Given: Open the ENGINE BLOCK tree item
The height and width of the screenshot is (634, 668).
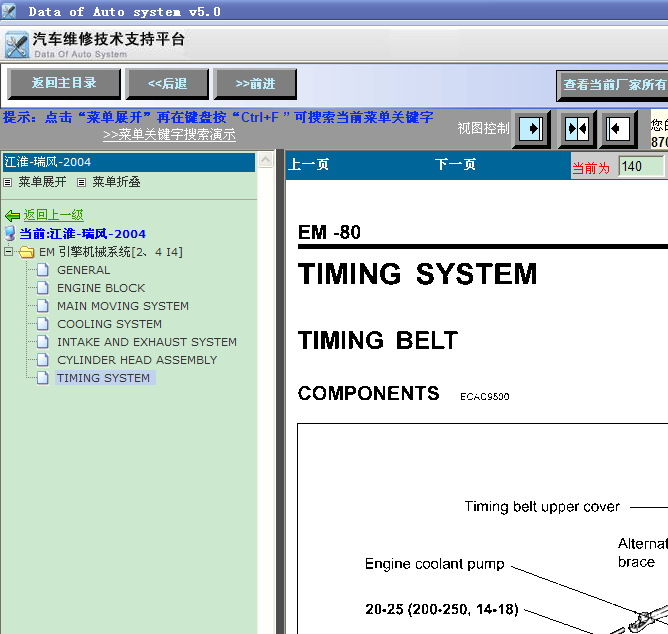Looking at the screenshot, I should [x=101, y=288].
